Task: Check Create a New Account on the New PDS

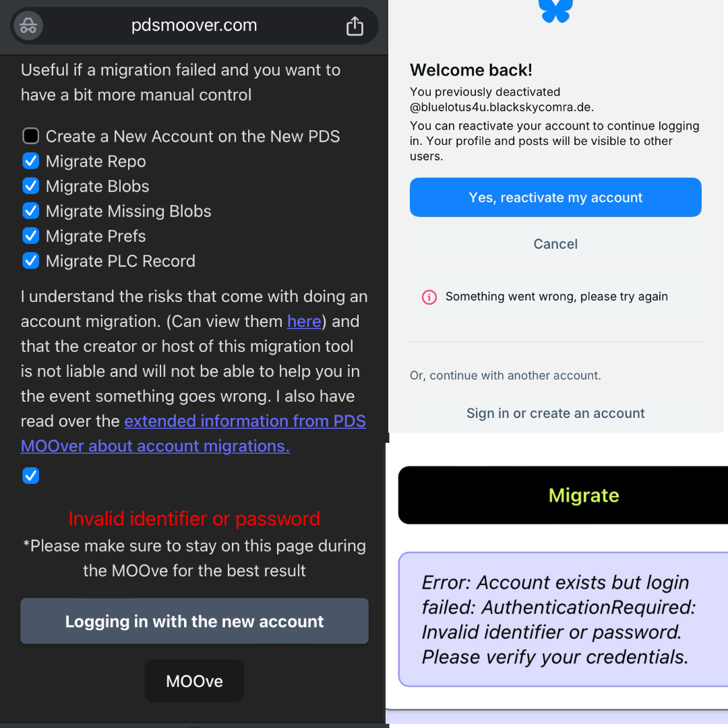Action: [30, 136]
